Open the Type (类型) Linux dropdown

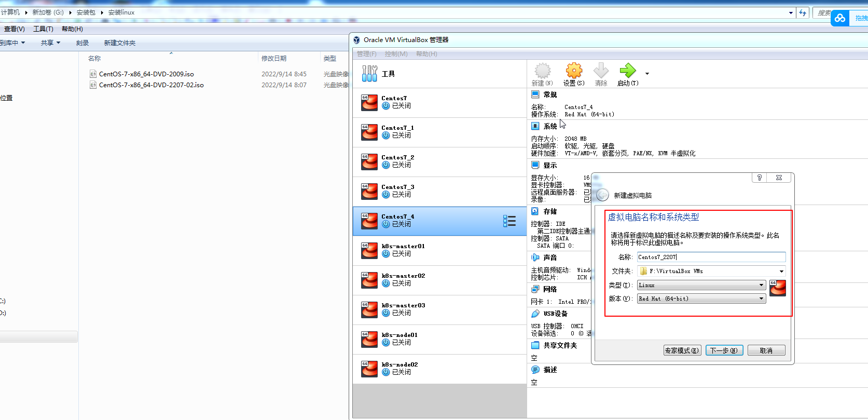tap(701, 285)
